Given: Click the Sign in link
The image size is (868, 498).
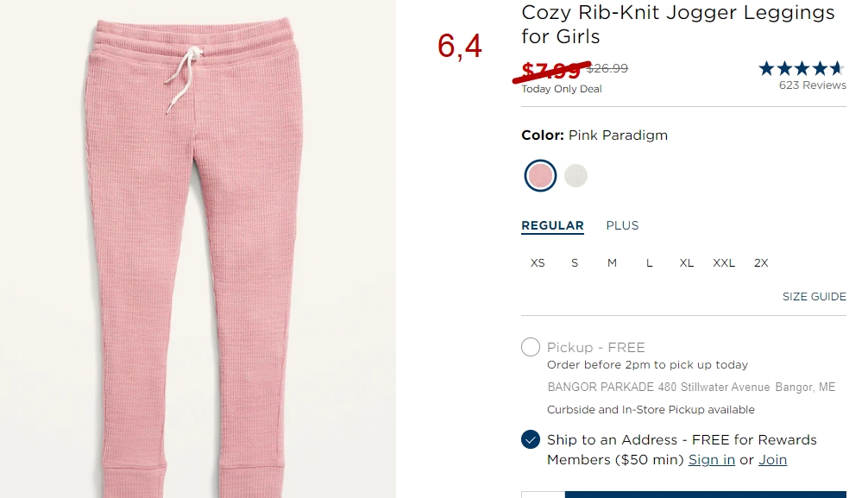Looking at the screenshot, I should click(711, 460).
